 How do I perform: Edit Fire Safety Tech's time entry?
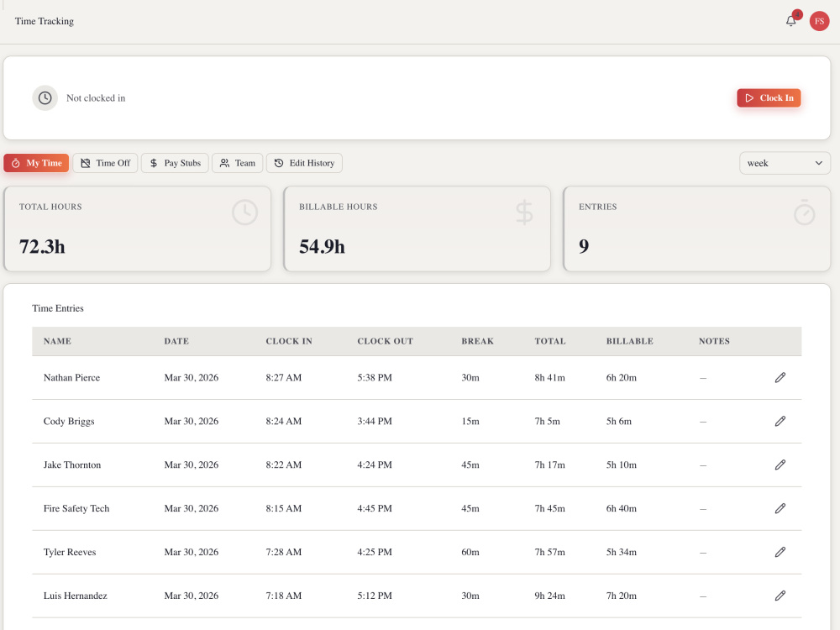[780, 508]
